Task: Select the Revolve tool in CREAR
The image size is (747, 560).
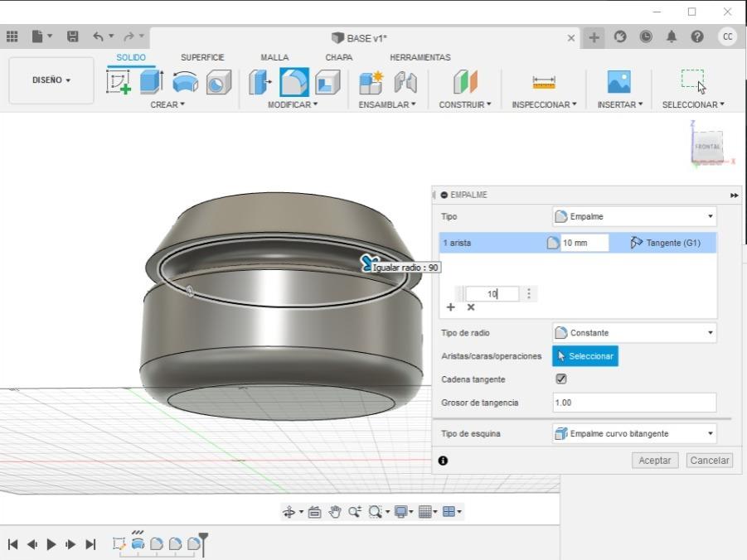Action: click(x=185, y=82)
